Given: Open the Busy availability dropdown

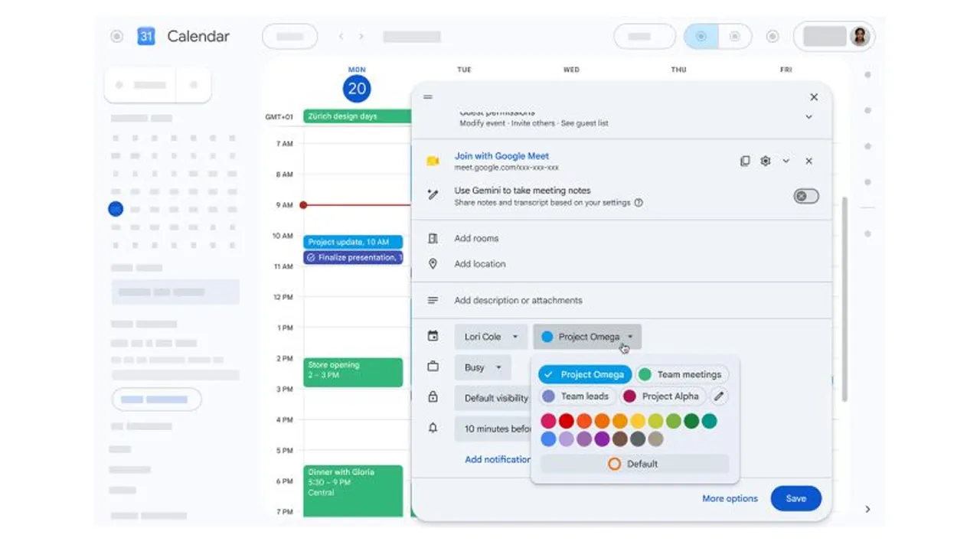Looking at the screenshot, I should tap(482, 367).
